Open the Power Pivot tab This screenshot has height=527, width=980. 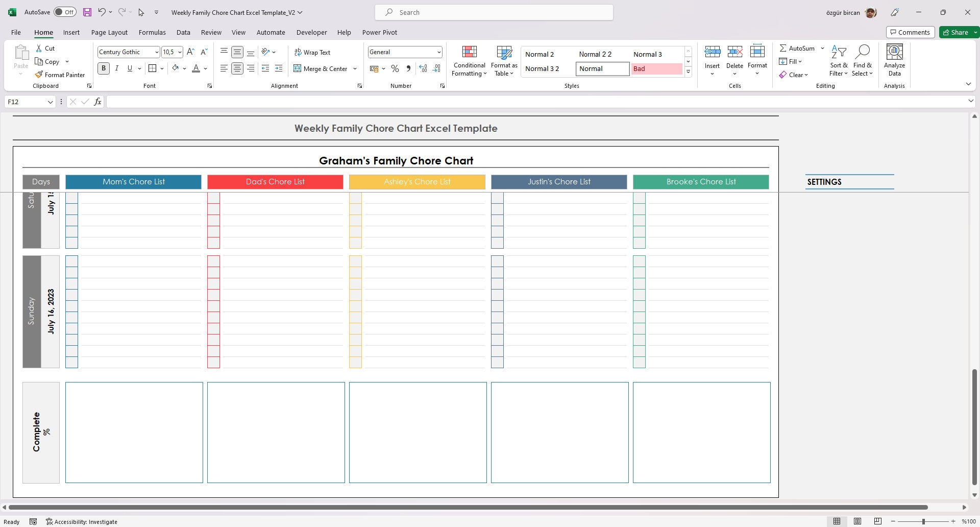coord(379,32)
